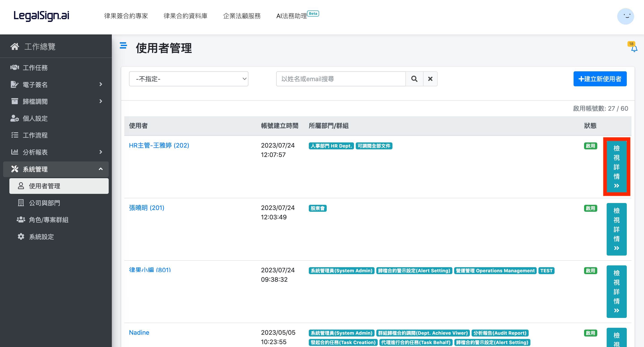Screen dimensions: 644x347
Task: Toggle the sidebar hamburger menu icon
Action: pyautogui.click(x=123, y=46)
